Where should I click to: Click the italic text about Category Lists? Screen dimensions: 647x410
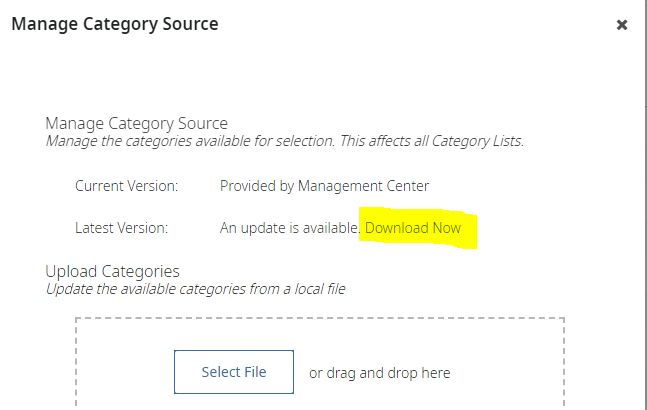coord(284,141)
